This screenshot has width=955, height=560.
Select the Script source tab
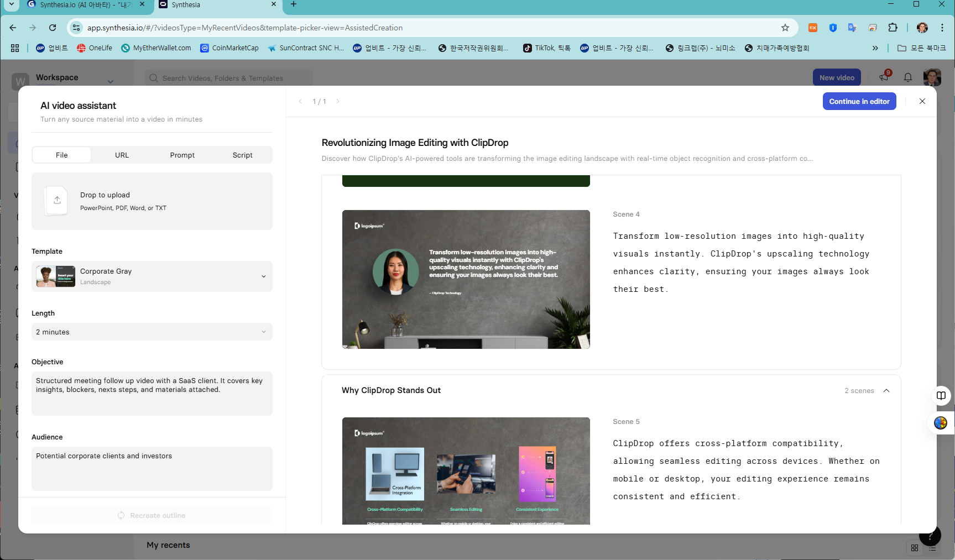click(x=242, y=155)
